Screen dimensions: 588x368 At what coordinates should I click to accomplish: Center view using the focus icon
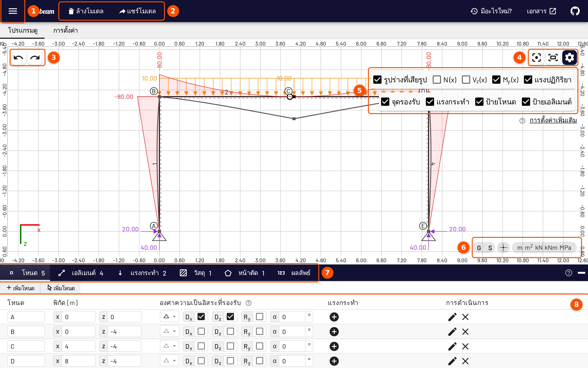[537, 58]
